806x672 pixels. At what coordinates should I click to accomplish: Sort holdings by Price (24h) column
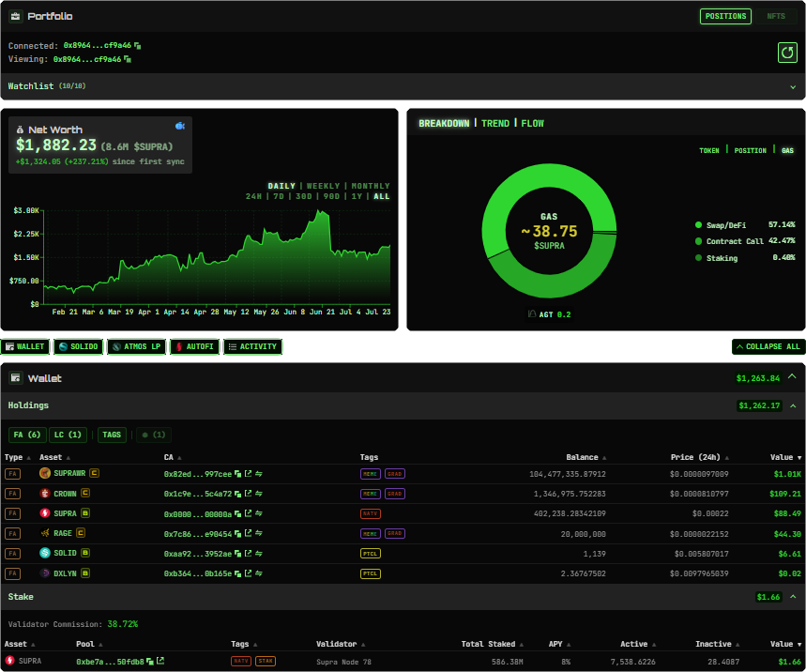click(700, 458)
